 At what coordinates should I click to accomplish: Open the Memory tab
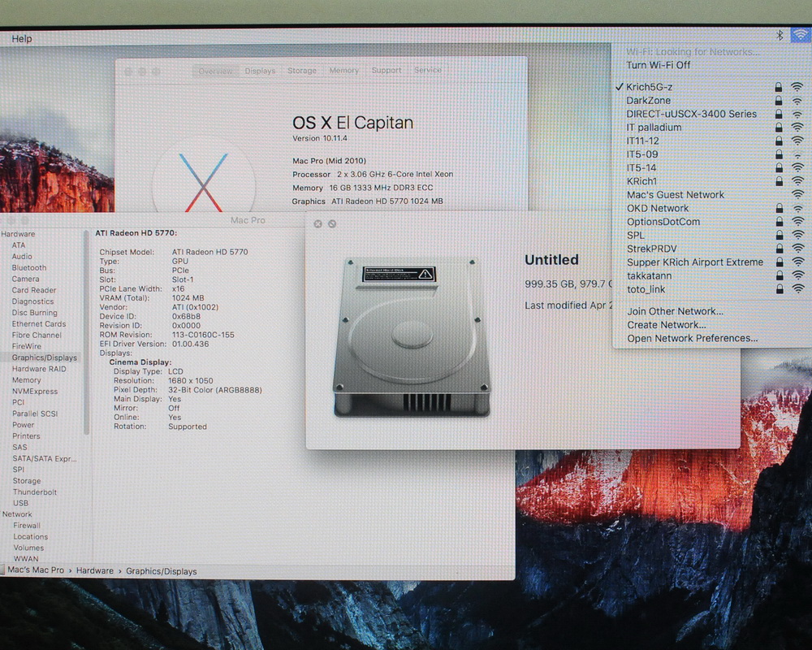click(343, 70)
